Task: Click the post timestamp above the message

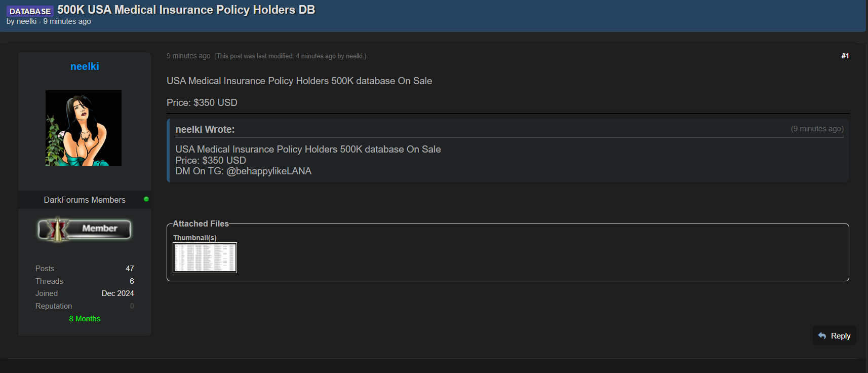Action: (x=188, y=56)
